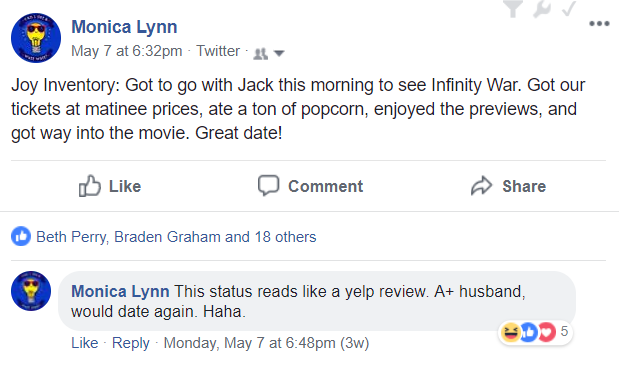Click the faded checkmark icon at top

tap(569, 9)
